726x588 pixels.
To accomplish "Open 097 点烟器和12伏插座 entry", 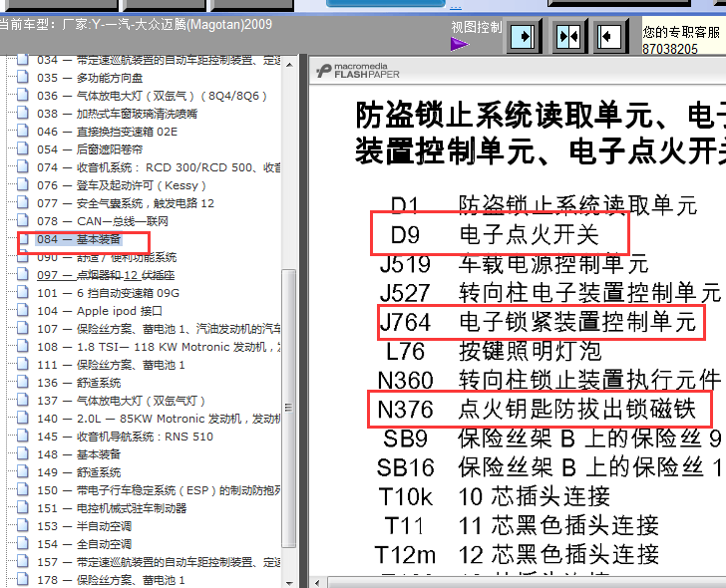I will coord(106,275).
